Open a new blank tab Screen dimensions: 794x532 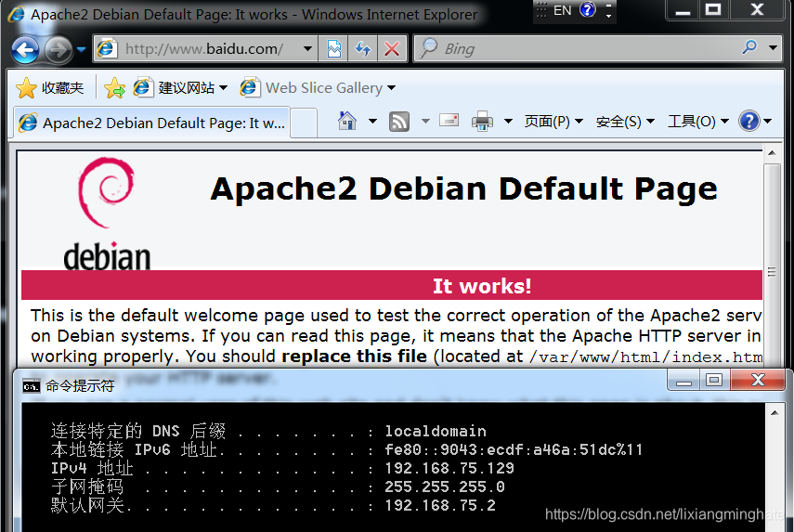click(x=304, y=123)
